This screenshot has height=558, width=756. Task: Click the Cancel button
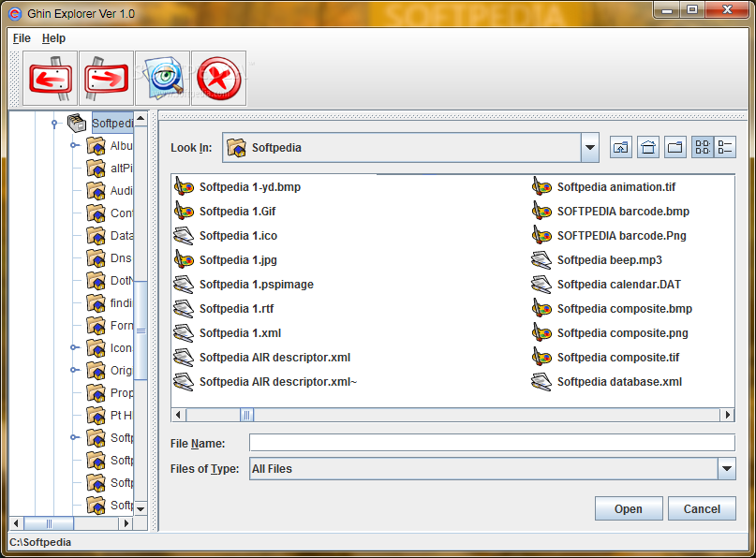point(702,509)
